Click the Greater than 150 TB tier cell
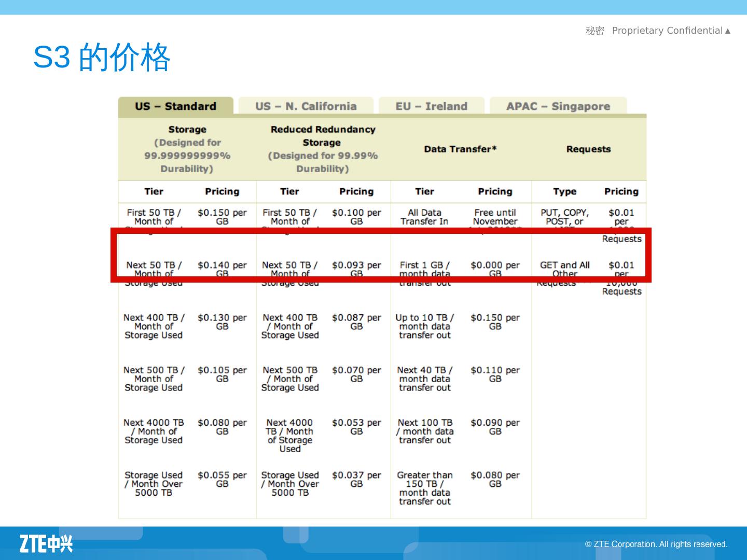 point(424,488)
